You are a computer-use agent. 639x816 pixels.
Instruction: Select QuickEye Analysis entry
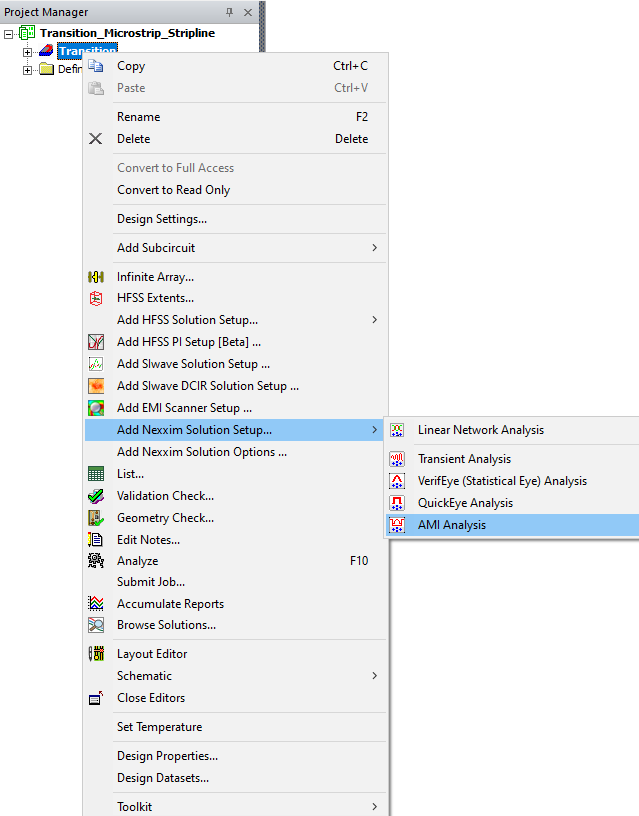(513, 503)
